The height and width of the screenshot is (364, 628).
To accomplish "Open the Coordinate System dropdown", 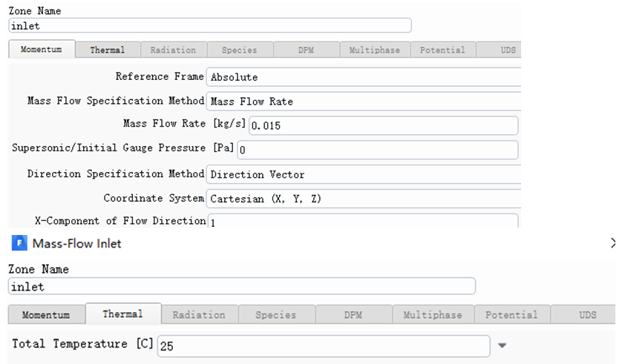I will [x=364, y=199].
